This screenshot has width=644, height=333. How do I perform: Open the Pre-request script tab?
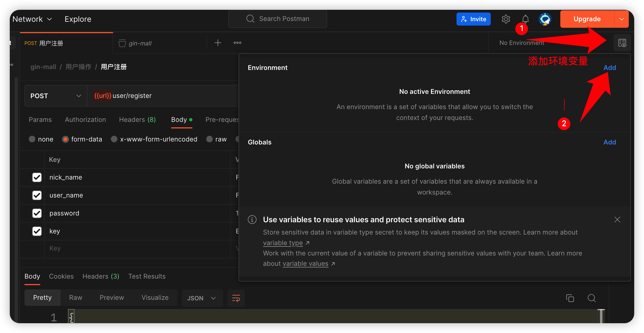coord(222,120)
